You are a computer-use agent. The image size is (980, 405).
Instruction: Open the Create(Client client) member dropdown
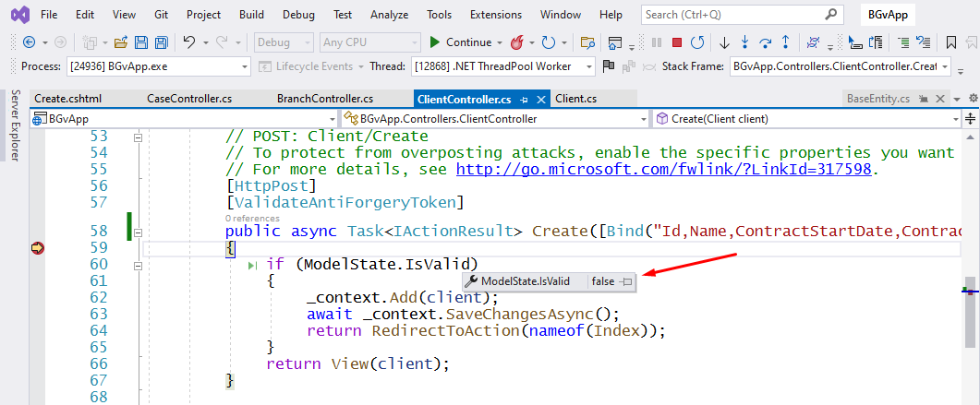coord(956,119)
